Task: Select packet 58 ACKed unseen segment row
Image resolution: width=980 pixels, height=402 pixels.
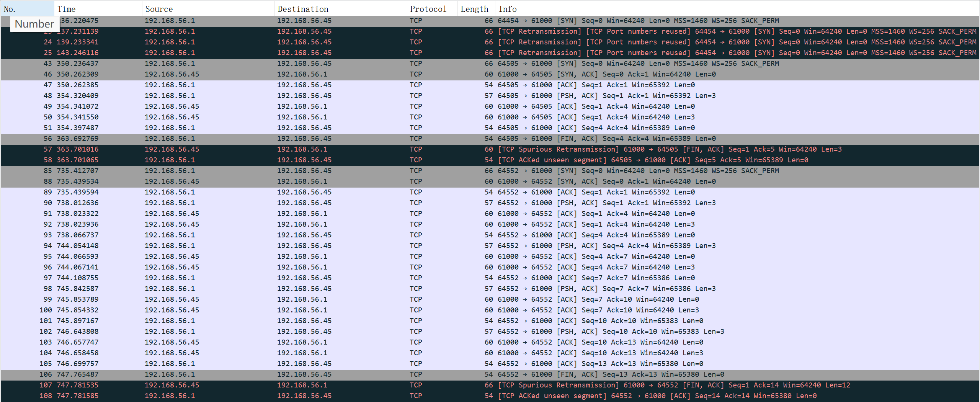Action: (490, 160)
